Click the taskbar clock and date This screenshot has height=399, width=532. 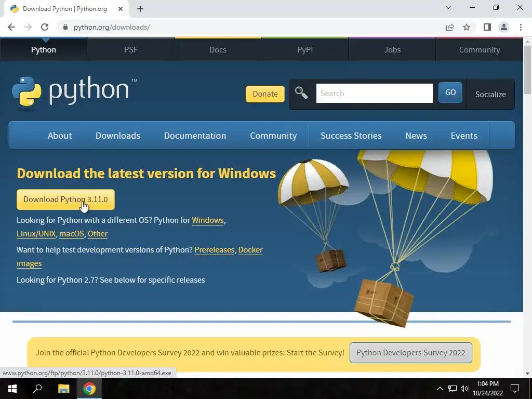click(488, 389)
